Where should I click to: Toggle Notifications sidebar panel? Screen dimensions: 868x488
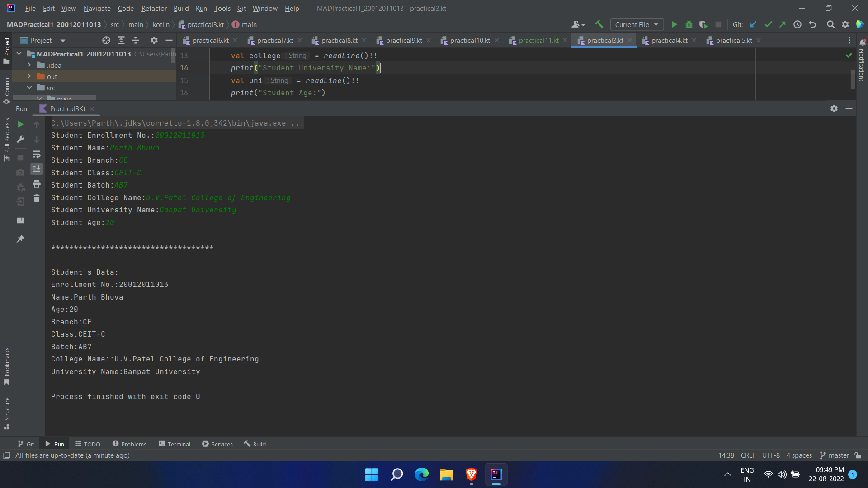862,60
